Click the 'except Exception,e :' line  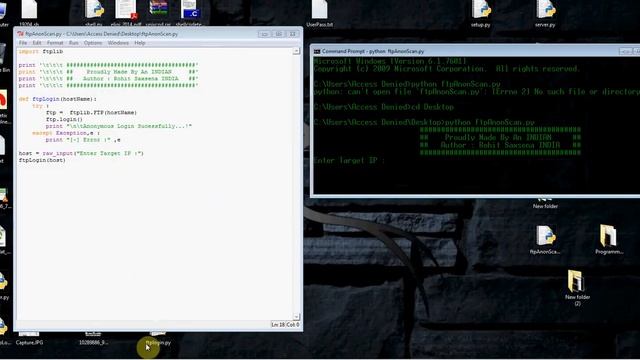66,133
